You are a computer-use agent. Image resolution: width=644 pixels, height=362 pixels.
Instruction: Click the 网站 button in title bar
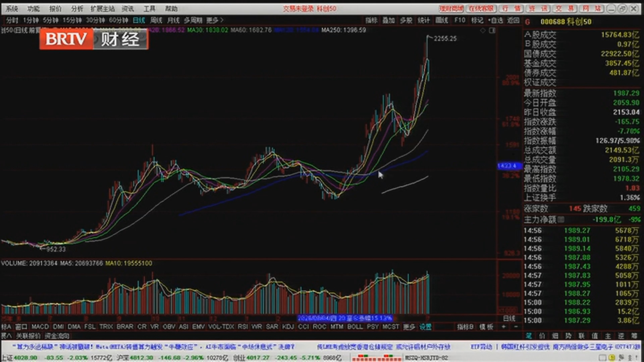click(591, 9)
